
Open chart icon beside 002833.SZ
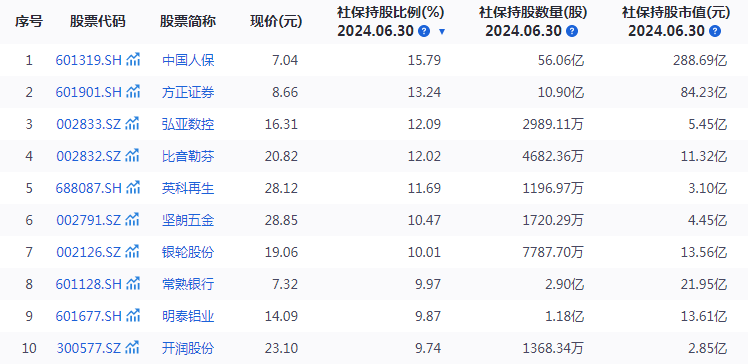[132, 124]
